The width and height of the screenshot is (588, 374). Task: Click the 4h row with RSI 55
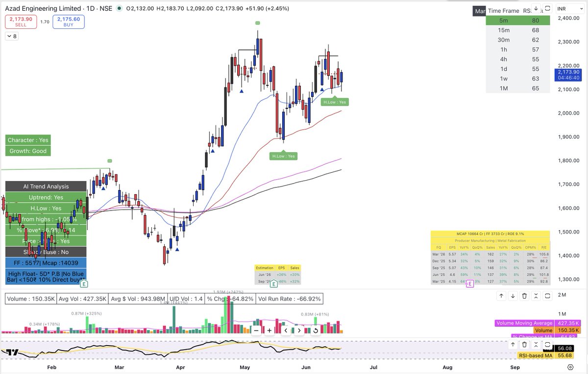click(x=518, y=59)
